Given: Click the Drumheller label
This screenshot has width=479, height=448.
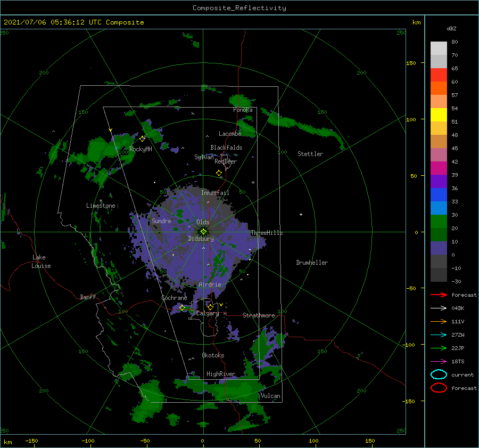Looking at the screenshot, I should point(312,263).
